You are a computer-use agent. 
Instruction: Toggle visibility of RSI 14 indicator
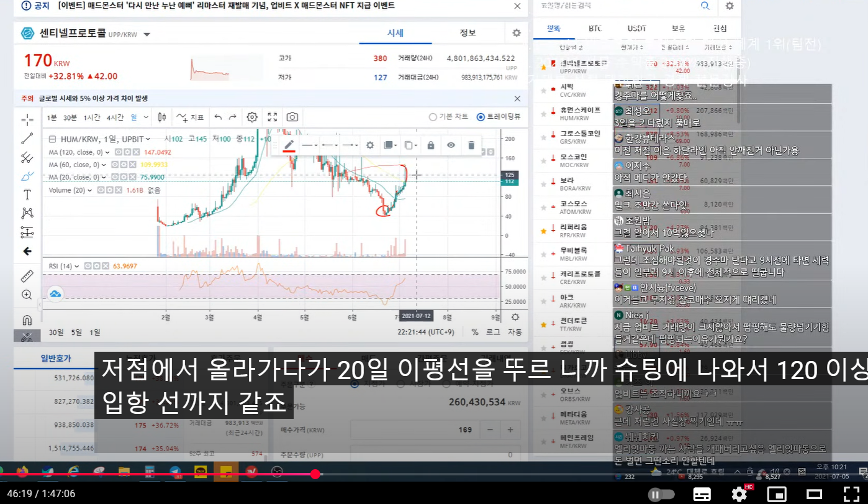pos(88,266)
